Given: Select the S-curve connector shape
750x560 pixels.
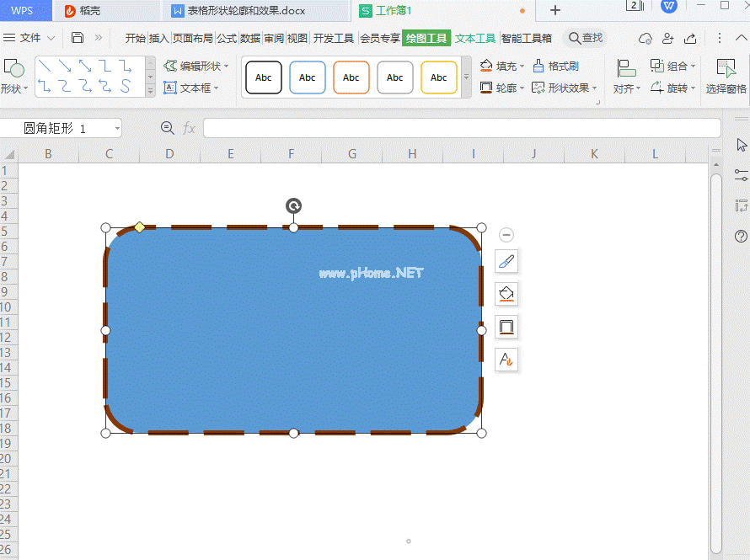Looking at the screenshot, I should tap(126, 86).
